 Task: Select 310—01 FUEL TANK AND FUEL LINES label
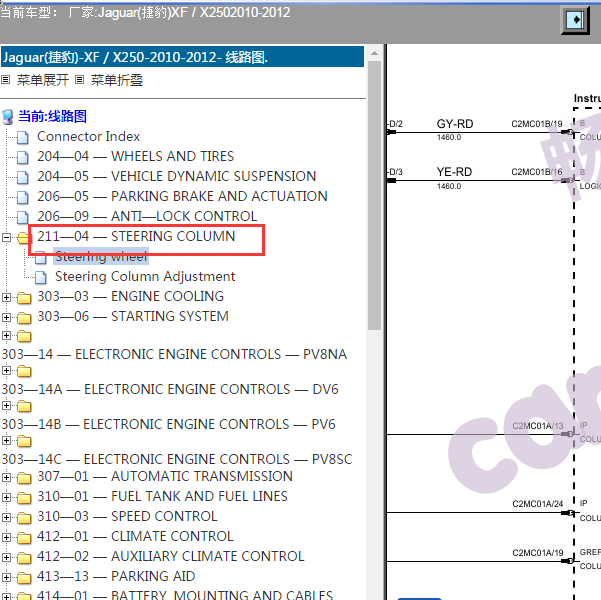[x=162, y=496]
